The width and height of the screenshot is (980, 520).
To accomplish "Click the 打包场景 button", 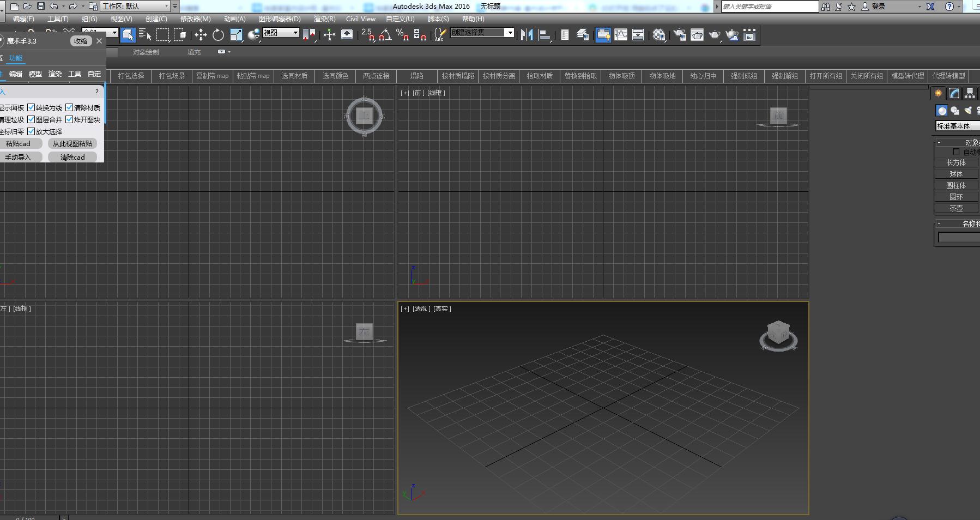I will coord(172,76).
